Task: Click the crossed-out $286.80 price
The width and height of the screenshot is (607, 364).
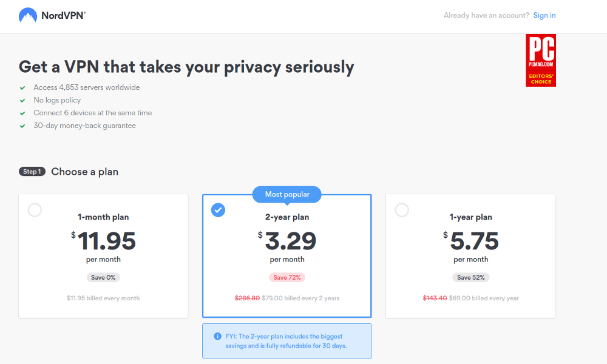Action: [248, 298]
